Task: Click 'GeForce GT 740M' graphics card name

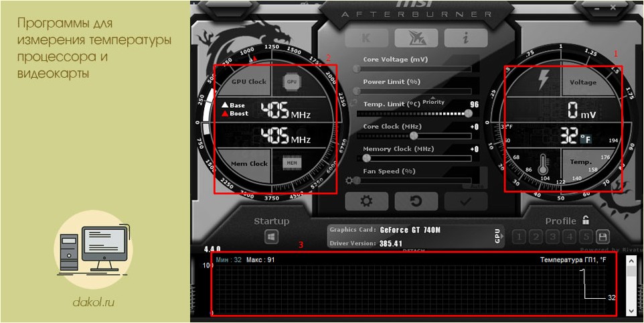Action: pyautogui.click(x=410, y=230)
